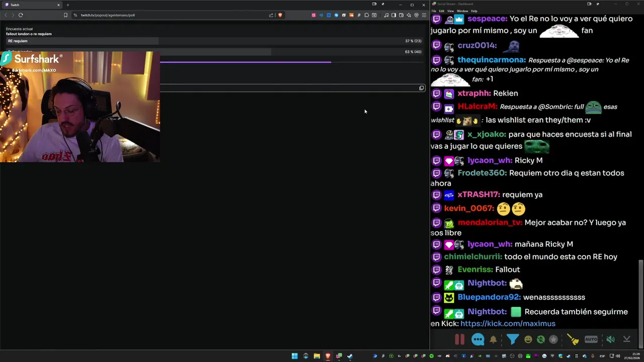Open the Brave Leo AI sparkle icon
The image size is (644, 362).
coord(409,15)
